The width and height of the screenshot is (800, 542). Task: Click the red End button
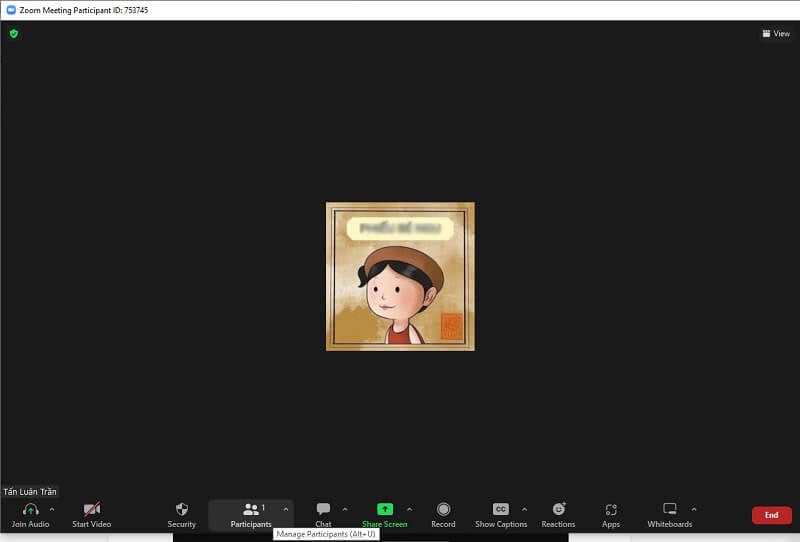coord(771,515)
